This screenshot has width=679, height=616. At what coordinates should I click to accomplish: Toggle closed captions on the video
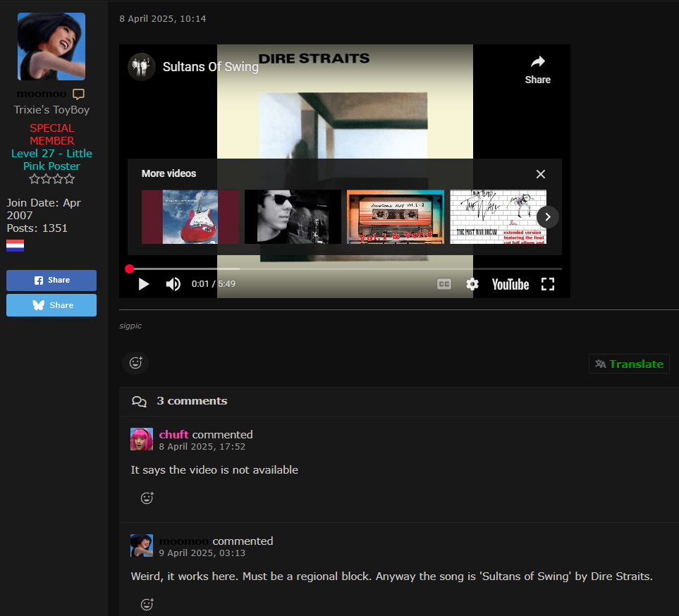point(444,284)
